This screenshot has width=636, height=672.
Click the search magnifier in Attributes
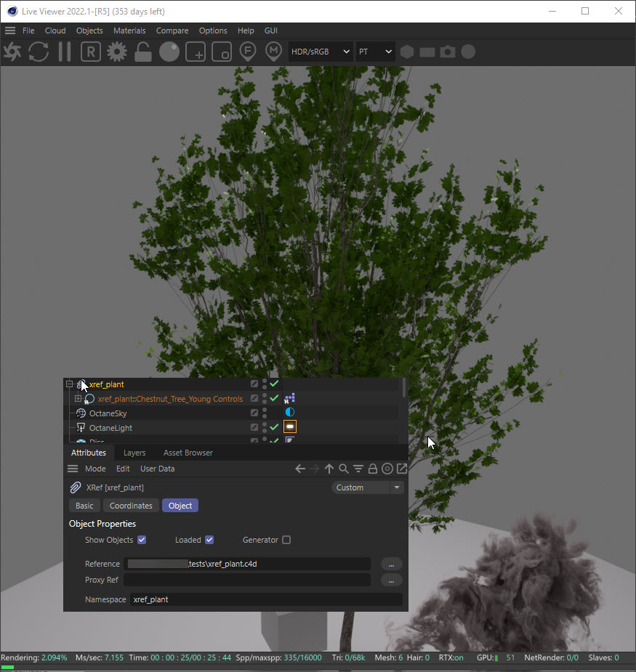pyautogui.click(x=344, y=469)
